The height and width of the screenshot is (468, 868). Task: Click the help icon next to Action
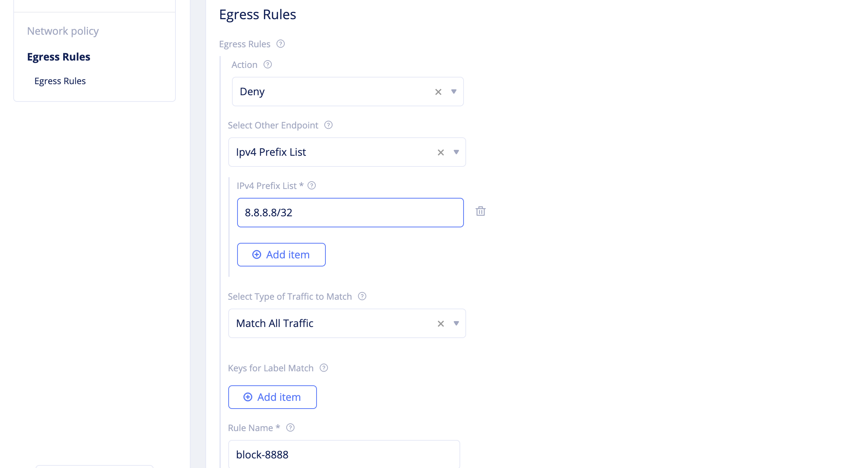coord(268,65)
